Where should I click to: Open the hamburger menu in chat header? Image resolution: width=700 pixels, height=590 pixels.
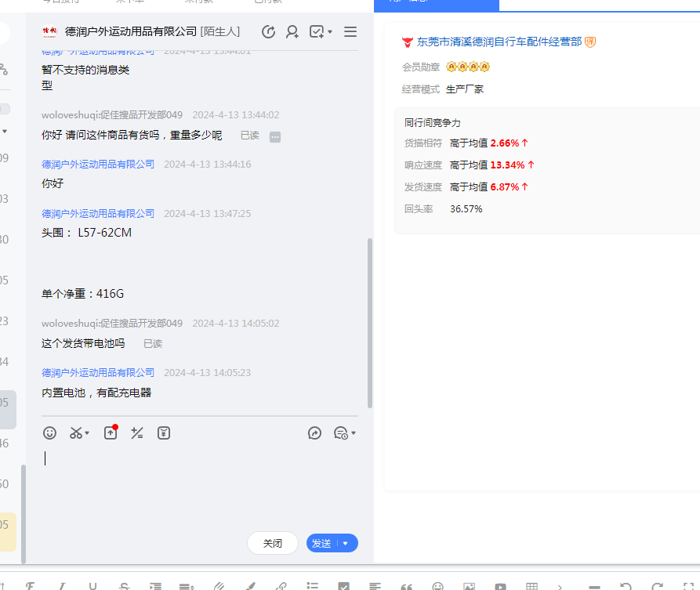point(350,32)
